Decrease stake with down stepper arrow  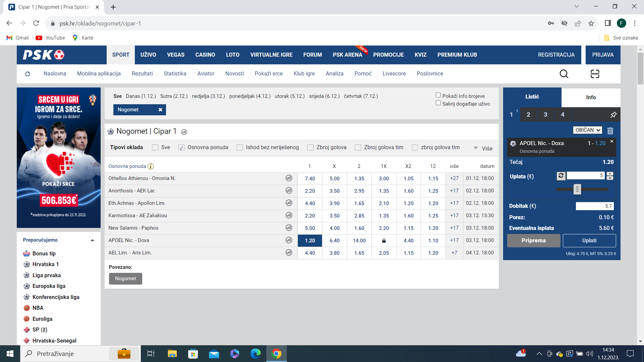[x=610, y=178]
